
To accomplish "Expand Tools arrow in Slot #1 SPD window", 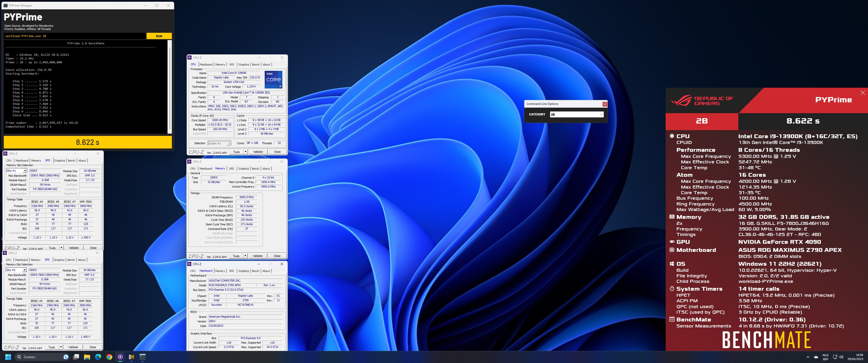I will tap(61, 248).
